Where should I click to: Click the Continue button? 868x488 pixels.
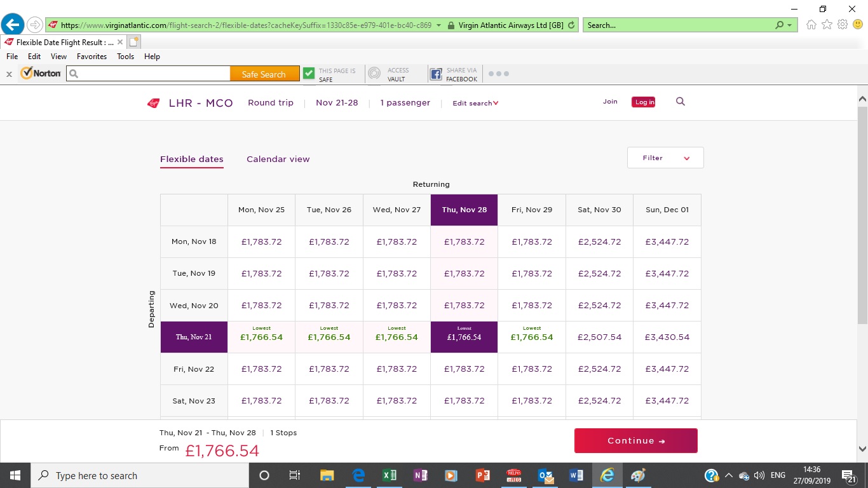click(636, 440)
